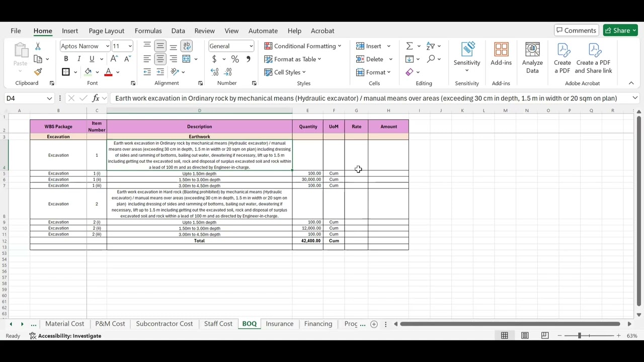644x362 pixels.
Task: Click the Increase Decimal icon
Action: 215,72
